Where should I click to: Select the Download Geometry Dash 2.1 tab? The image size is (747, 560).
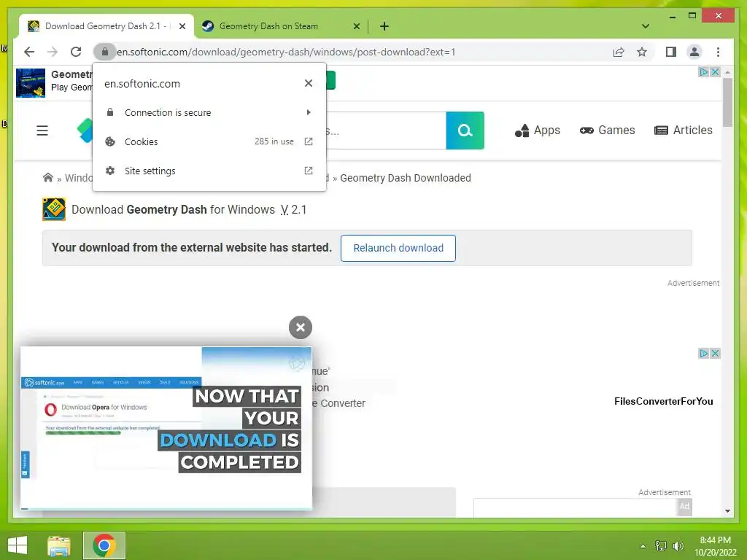(105, 26)
